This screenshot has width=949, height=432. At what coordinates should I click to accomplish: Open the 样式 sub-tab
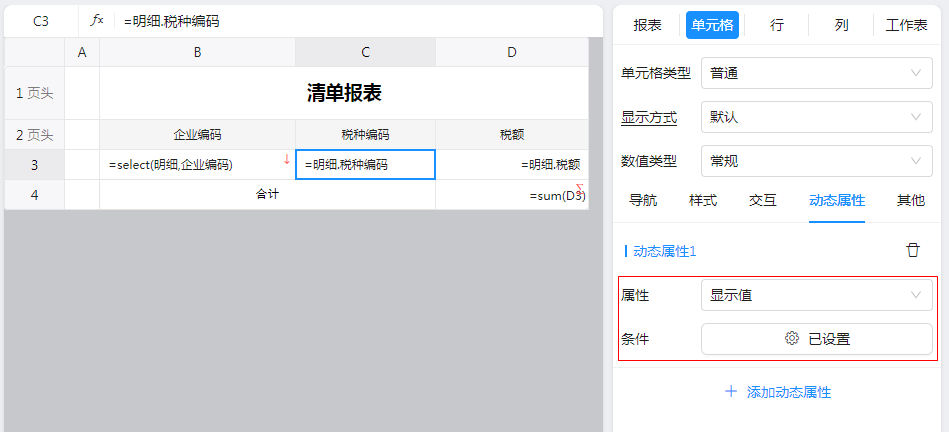[703, 200]
